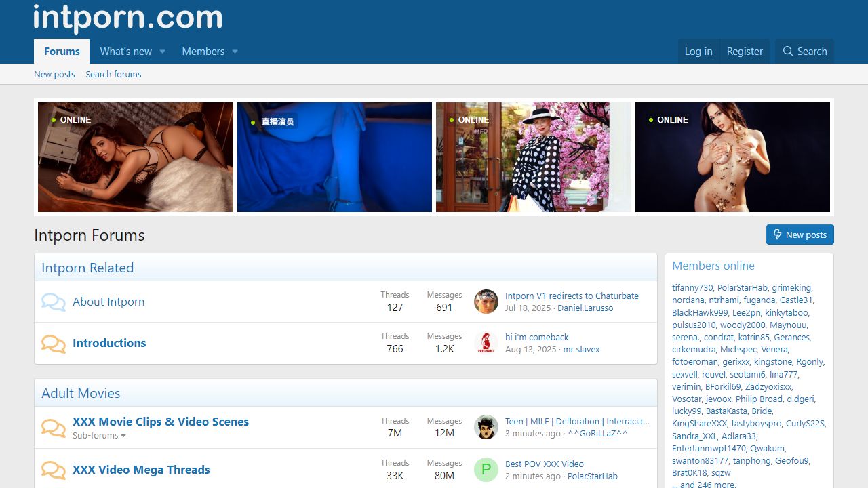Open member kinkytaboo in Members online

point(787,312)
